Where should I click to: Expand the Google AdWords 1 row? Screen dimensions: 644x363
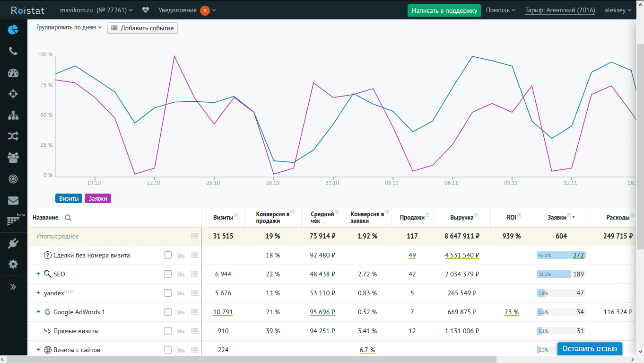point(38,312)
